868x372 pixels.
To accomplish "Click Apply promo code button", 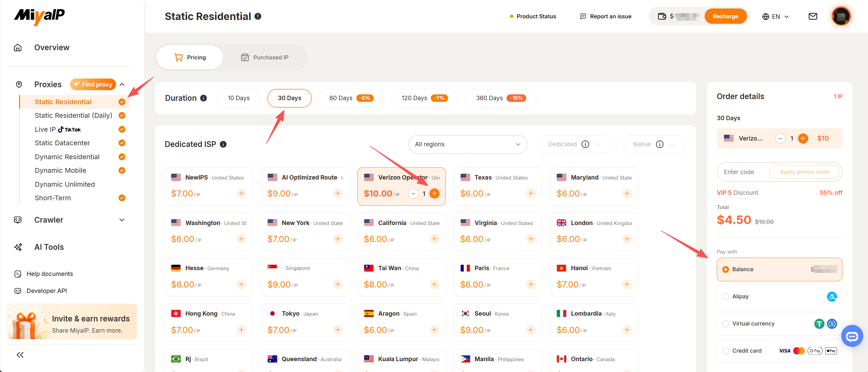I will tap(804, 172).
